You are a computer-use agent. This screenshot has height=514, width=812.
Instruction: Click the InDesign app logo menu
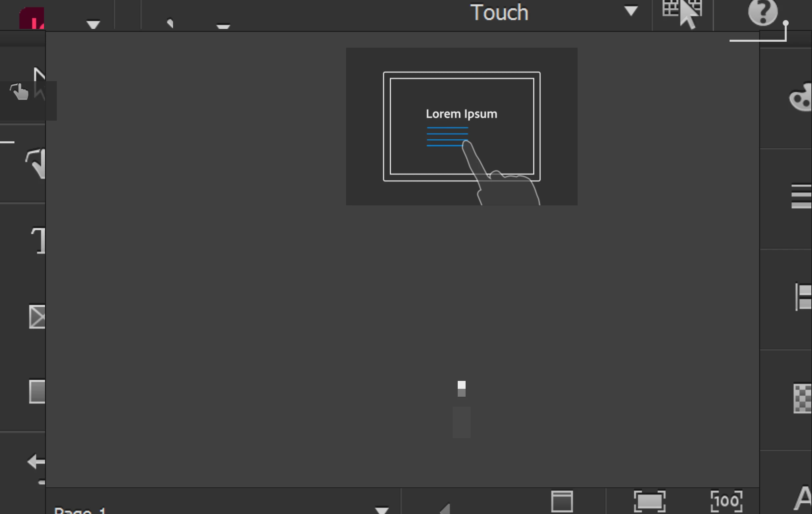32,18
